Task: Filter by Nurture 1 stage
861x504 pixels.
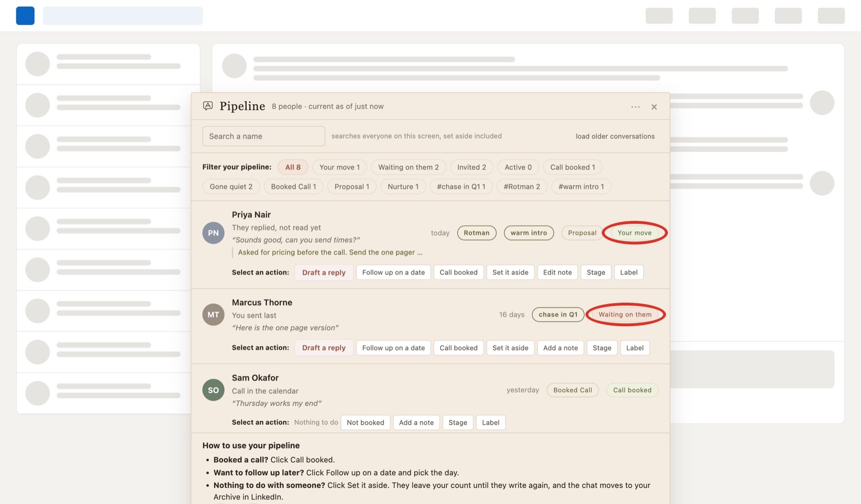Action: point(403,186)
